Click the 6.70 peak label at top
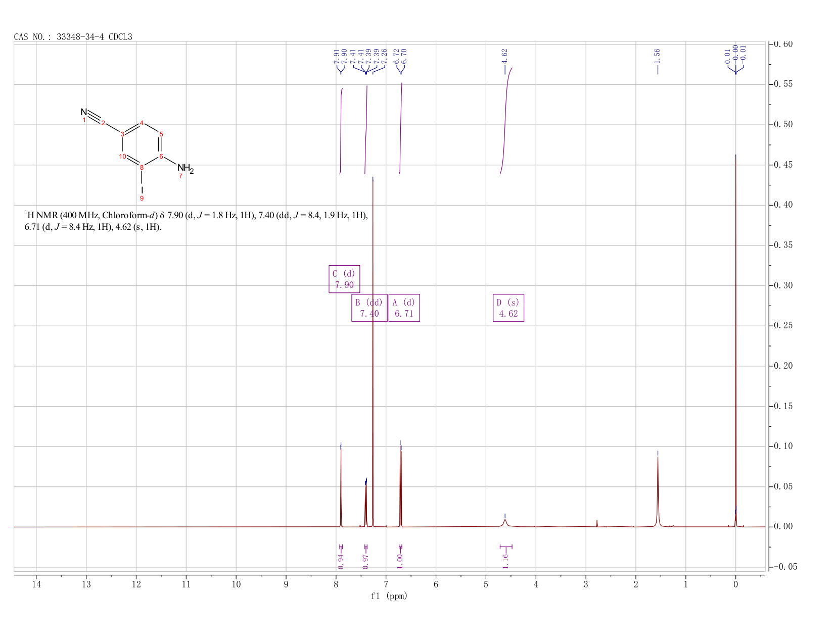 point(404,56)
